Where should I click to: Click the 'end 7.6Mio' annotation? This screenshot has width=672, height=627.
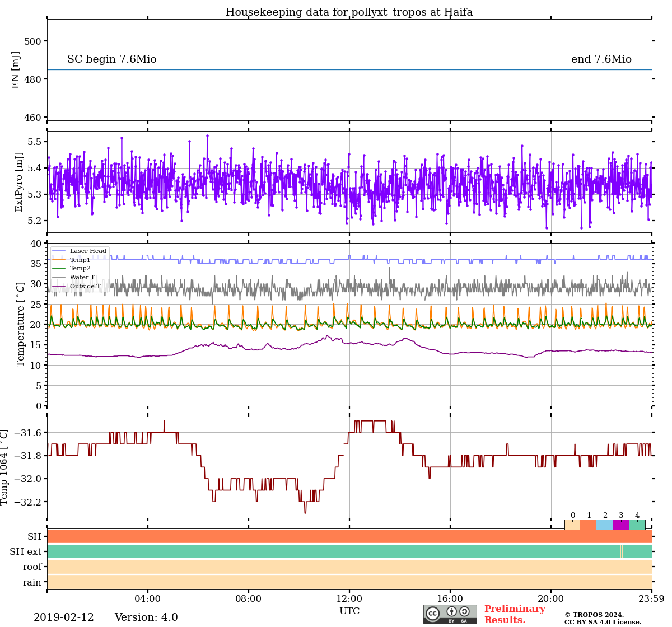(601, 59)
